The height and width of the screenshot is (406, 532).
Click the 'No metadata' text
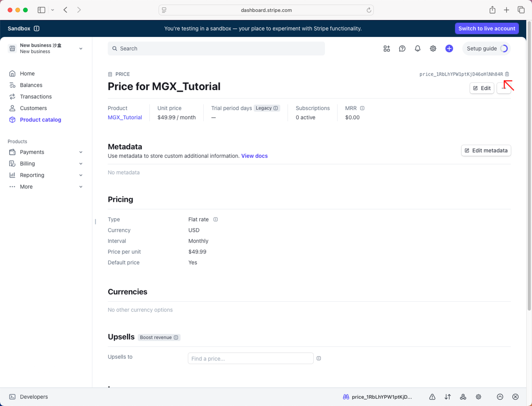pyautogui.click(x=123, y=172)
